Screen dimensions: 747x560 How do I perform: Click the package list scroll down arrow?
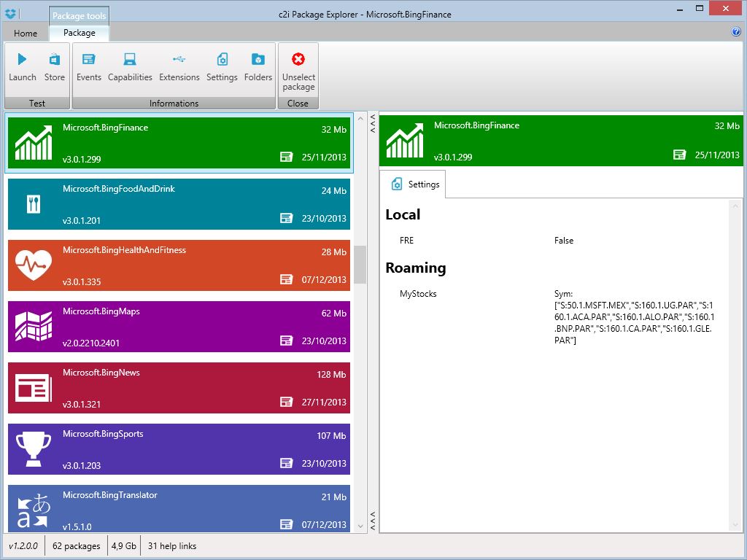[x=360, y=526]
